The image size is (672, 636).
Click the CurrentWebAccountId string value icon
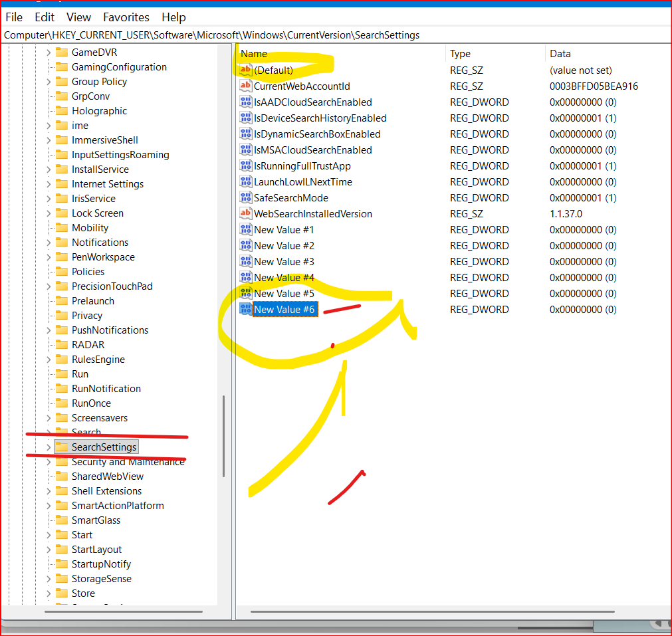pyautogui.click(x=245, y=86)
